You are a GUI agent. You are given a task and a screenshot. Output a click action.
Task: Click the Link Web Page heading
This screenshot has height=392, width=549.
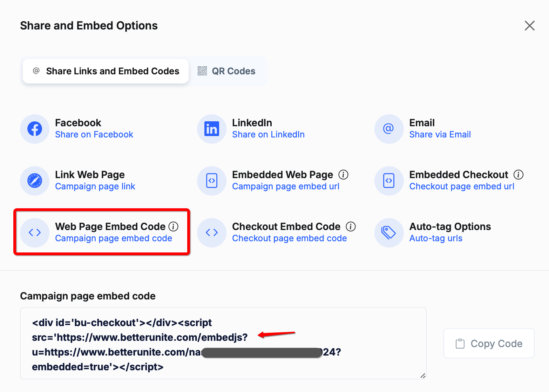click(x=90, y=175)
